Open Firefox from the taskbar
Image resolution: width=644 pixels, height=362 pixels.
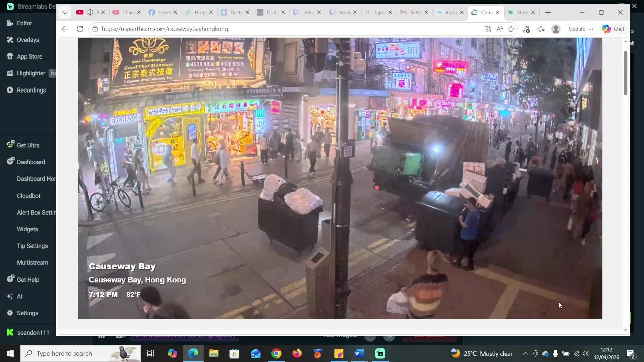click(297, 353)
